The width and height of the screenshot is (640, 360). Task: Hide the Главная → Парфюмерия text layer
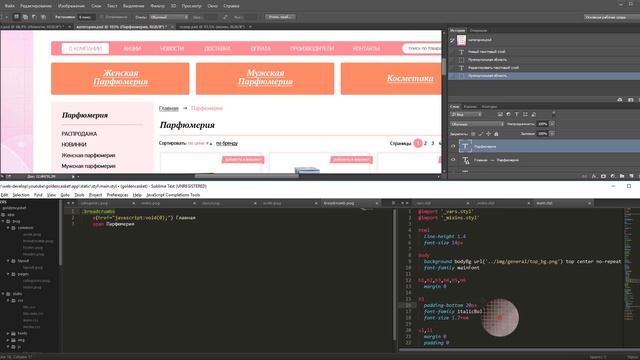coord(453,160)
